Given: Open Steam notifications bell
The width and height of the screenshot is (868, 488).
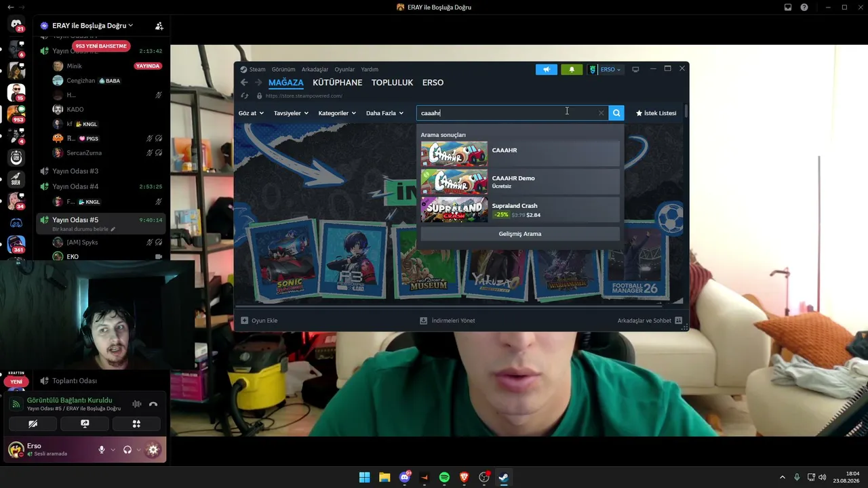Looking at the screenshot, I should 572,69.
